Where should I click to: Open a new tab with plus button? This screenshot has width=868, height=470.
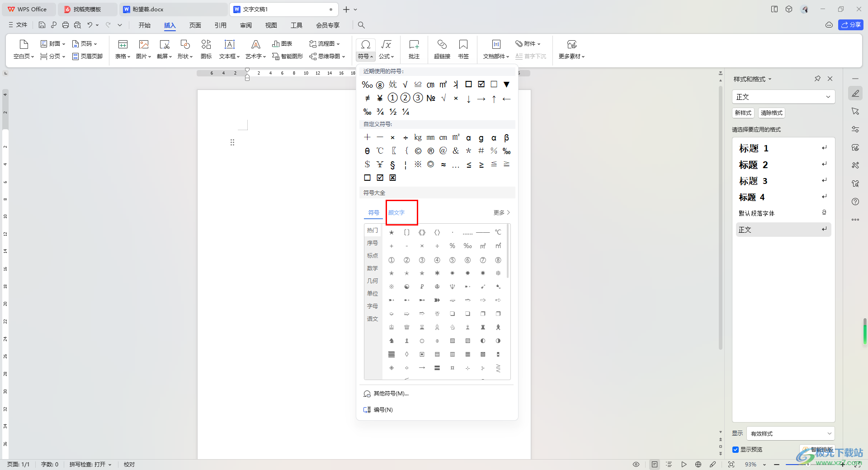346,9
